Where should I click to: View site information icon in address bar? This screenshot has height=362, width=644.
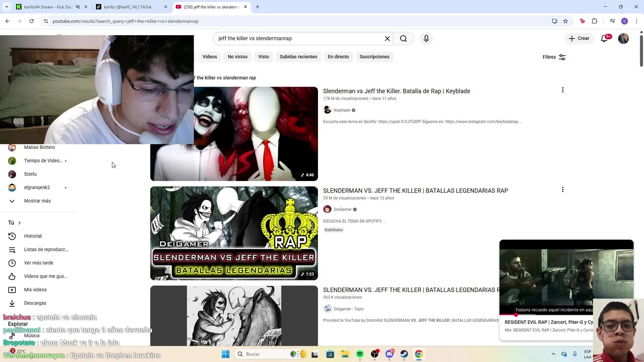tap(46, 21)
